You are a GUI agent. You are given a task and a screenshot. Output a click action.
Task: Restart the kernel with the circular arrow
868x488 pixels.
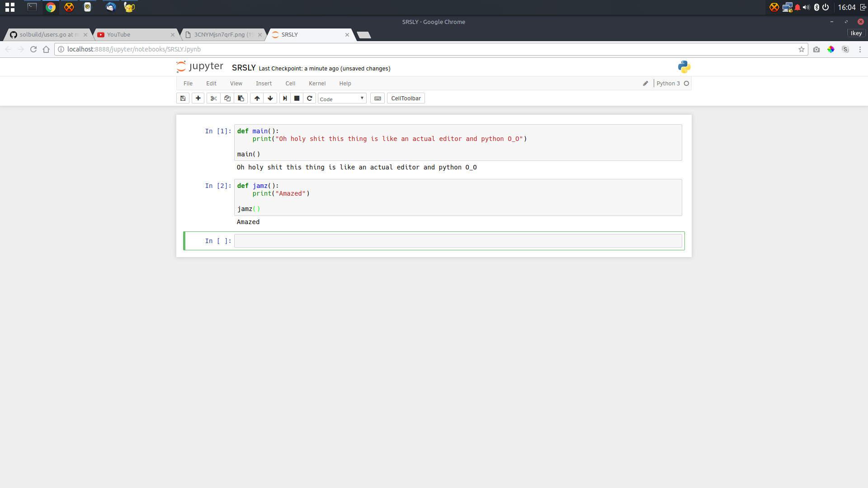click(310, 99)
